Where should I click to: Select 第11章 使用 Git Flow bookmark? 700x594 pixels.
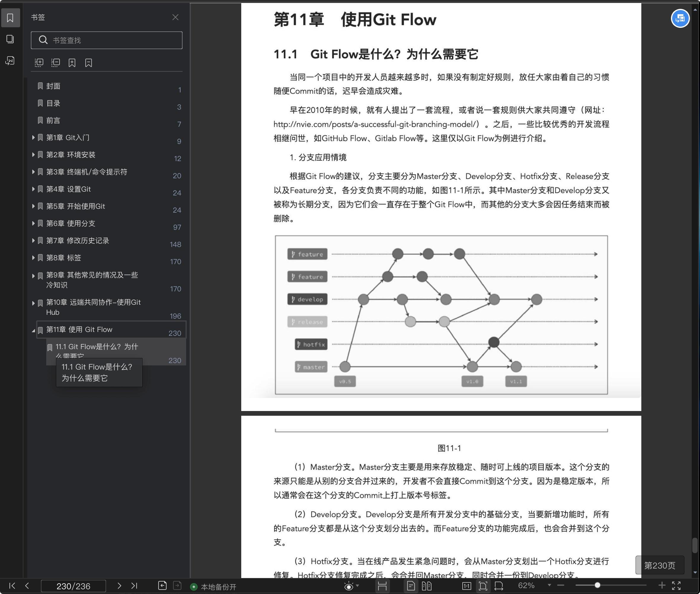(x=111, y=330)
